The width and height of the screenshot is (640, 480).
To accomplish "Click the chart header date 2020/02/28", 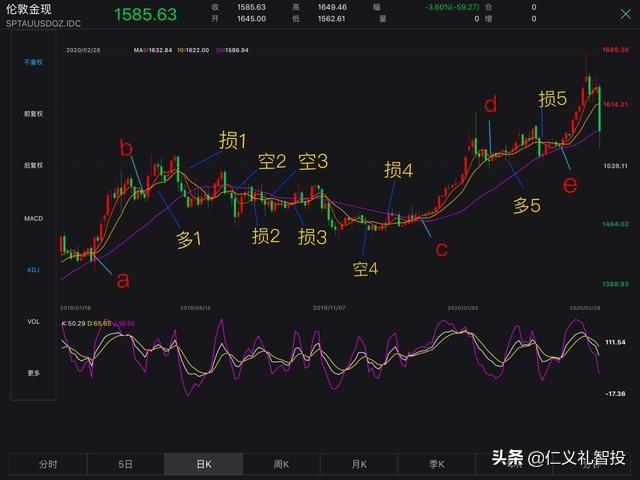I will pyautogui.click(x=83, y=50).
